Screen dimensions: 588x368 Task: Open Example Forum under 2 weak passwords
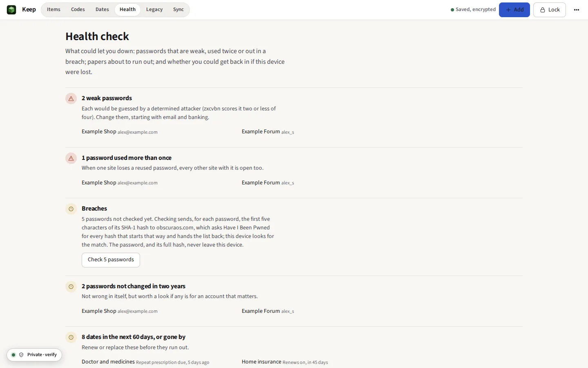(268, 132)
